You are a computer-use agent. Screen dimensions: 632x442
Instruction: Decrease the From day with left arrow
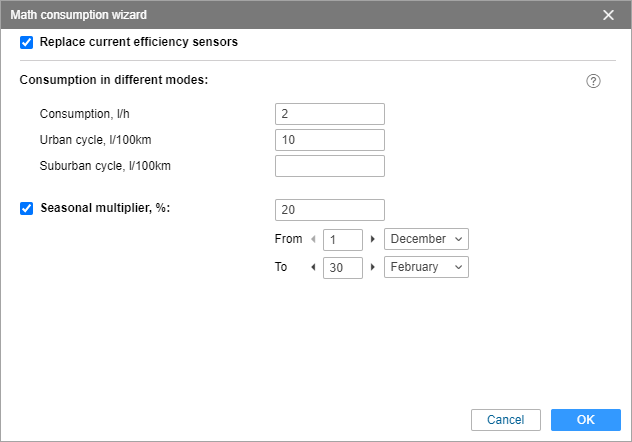coord(313,239)
